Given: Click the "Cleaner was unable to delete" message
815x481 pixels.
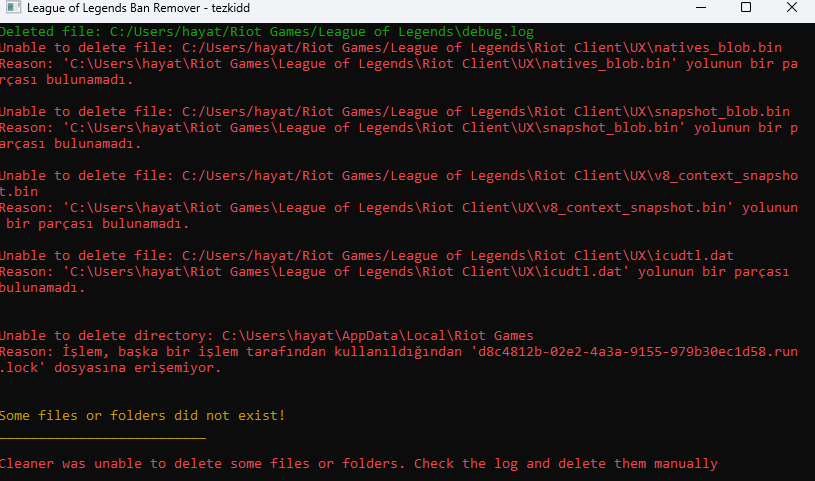Looking at the screenshot, I should (359, 464).
